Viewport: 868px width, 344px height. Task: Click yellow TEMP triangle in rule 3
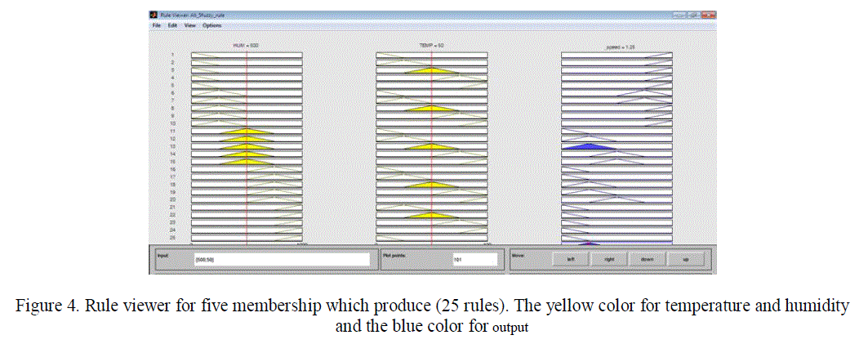(432, 70)
